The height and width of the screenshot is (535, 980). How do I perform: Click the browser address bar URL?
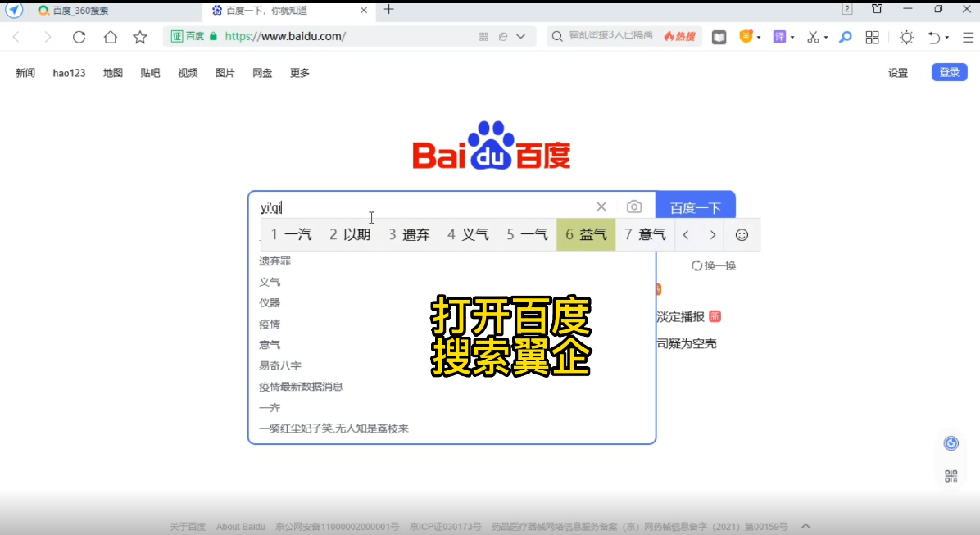point(285,36)
